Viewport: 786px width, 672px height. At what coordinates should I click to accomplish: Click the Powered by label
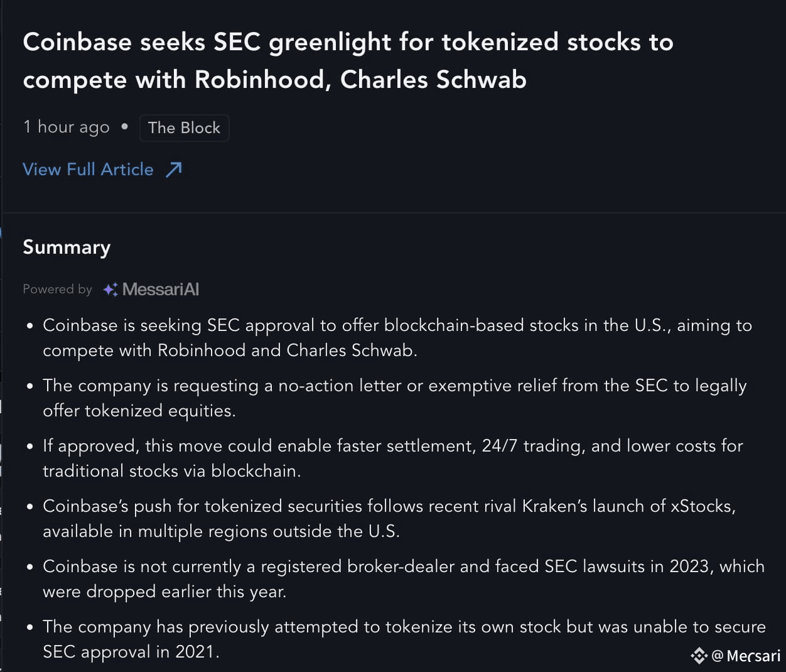(x=57, y=290)
